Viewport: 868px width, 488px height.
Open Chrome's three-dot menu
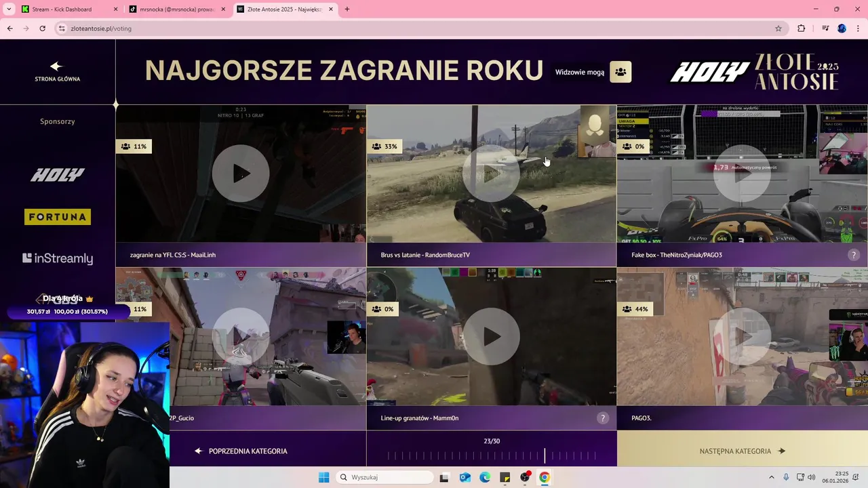pyautogui.click(x=859, y=28)
